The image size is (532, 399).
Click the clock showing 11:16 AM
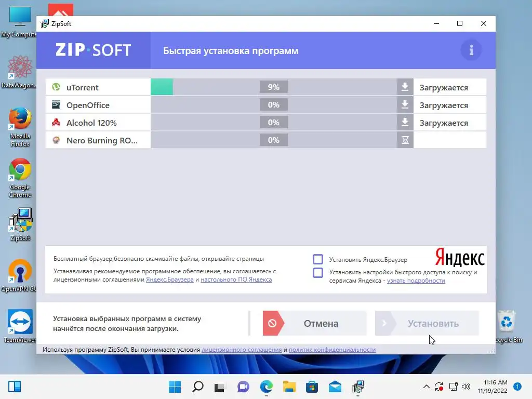(493, 387)
